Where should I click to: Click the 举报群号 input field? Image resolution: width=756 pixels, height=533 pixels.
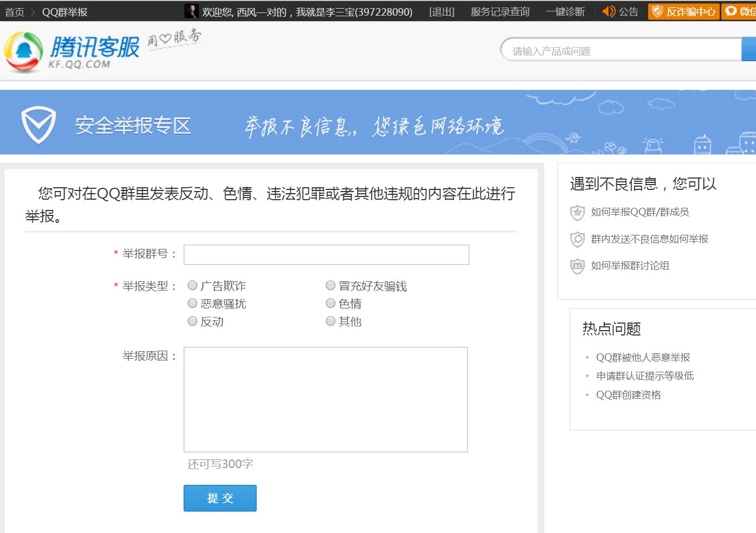(x=325, y=254)
